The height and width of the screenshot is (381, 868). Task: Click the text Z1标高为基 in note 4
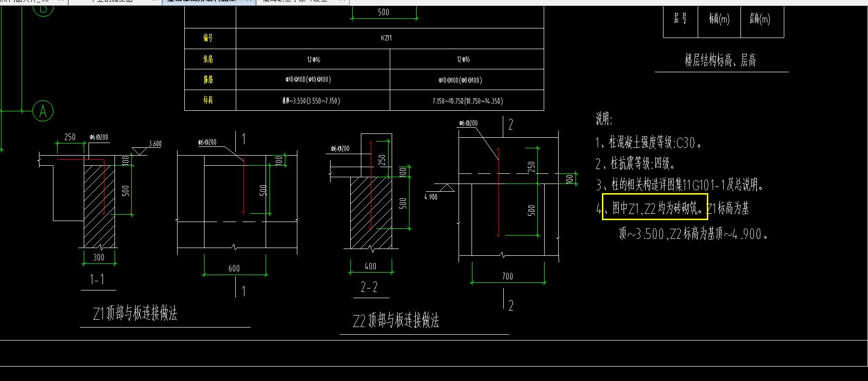click(x=728, y=208)
